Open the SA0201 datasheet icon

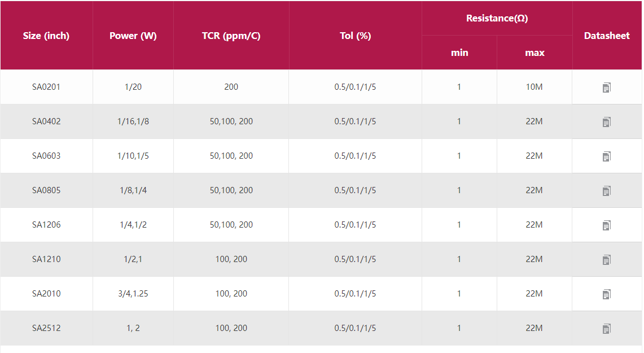tap(607, 88)
